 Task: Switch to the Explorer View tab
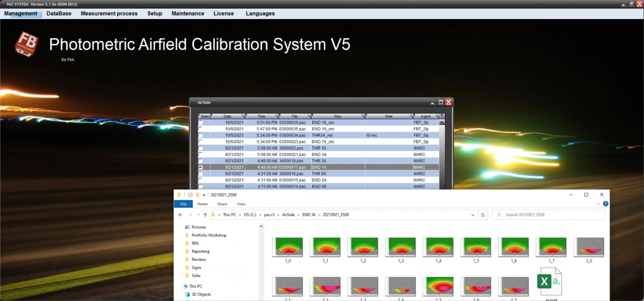click(x=241, y=204)
